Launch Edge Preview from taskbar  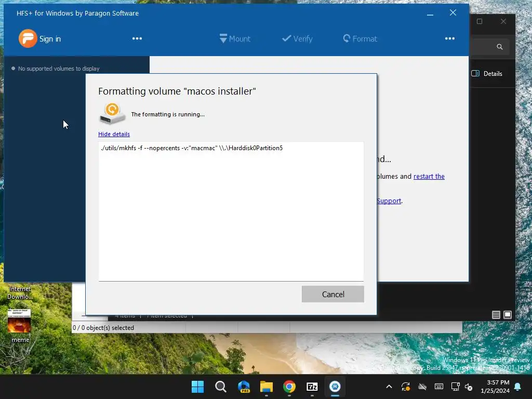pos(244,387)
